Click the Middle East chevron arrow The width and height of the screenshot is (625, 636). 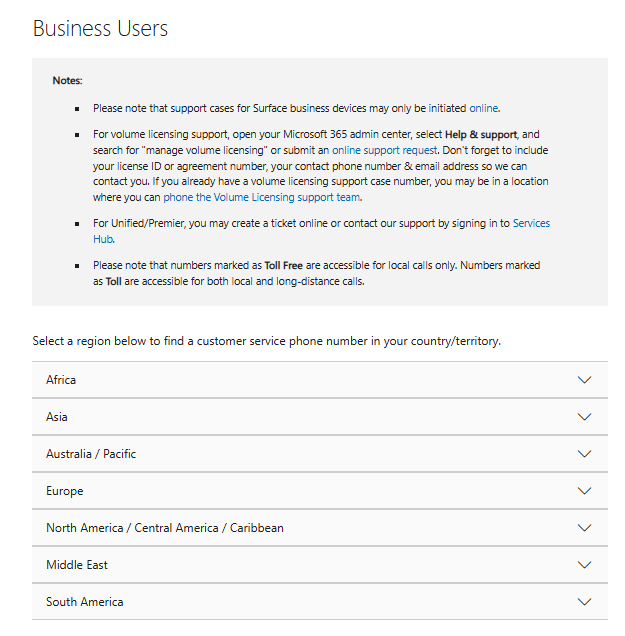pyautogui.click(x=584, y=565)
